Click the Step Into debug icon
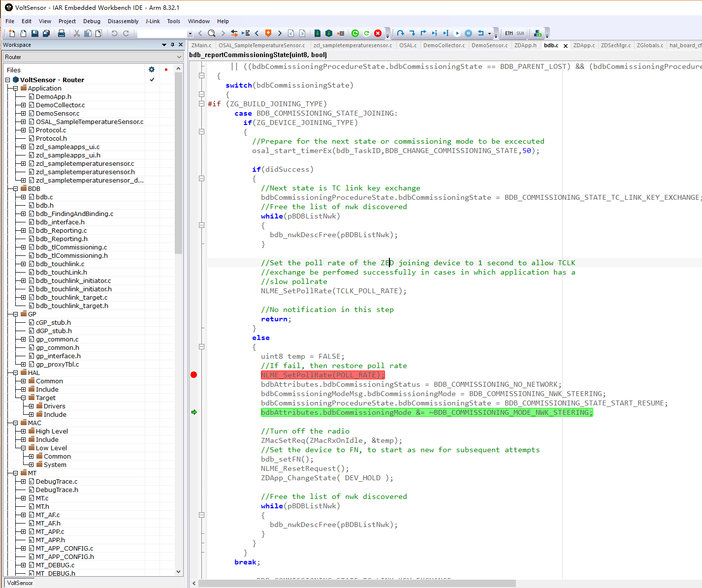 [x=412, y=33]
